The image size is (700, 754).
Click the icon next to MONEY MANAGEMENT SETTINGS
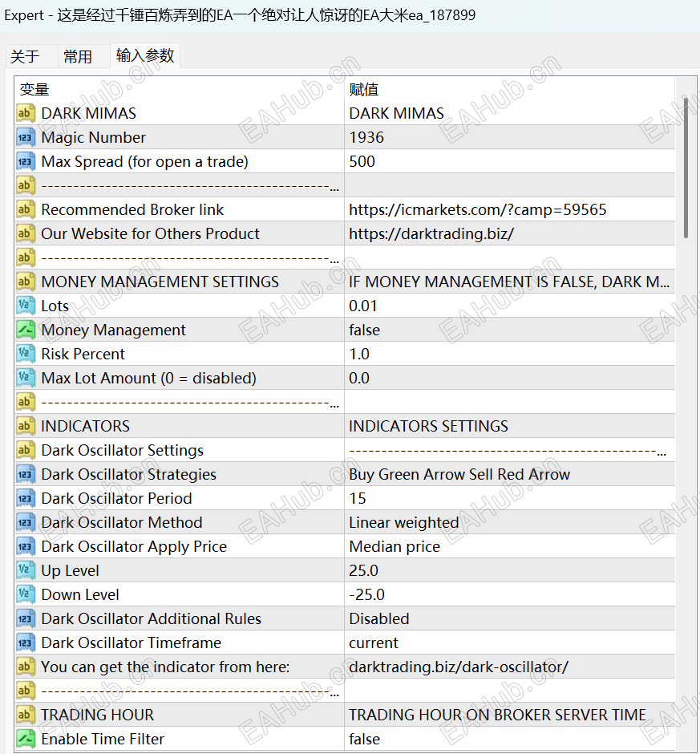26,282
